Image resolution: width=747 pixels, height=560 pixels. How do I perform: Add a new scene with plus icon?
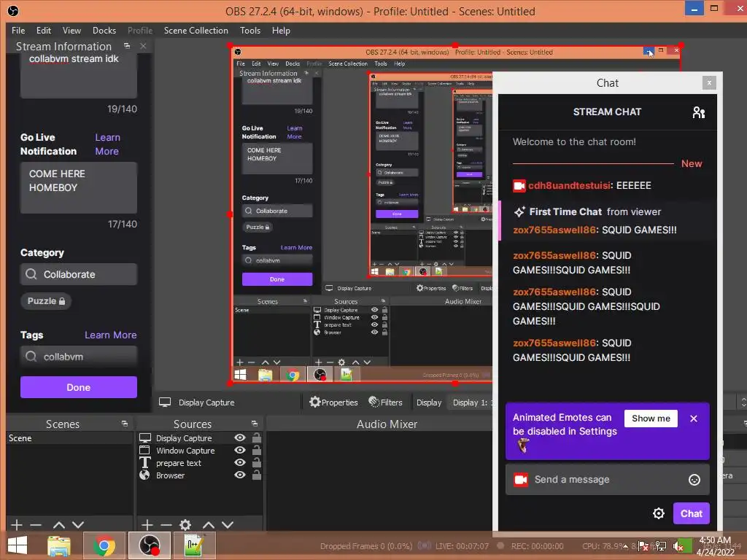17,525
